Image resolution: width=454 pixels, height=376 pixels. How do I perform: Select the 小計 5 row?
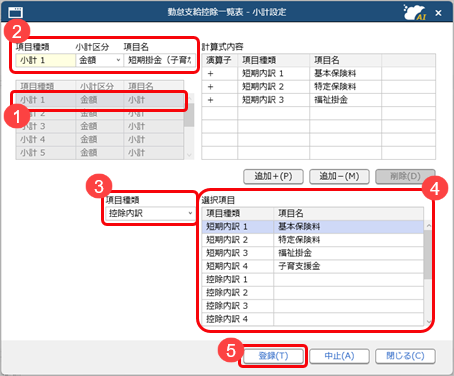tap(100, 153)
